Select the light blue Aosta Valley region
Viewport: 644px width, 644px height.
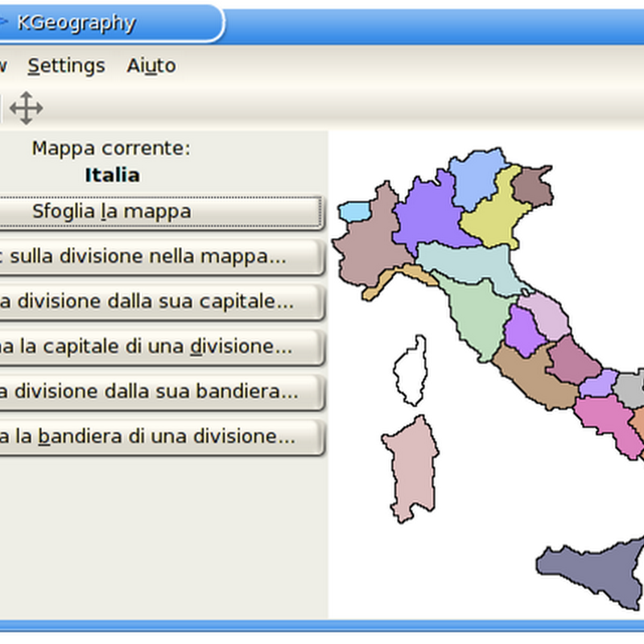(x=355, y=212)
